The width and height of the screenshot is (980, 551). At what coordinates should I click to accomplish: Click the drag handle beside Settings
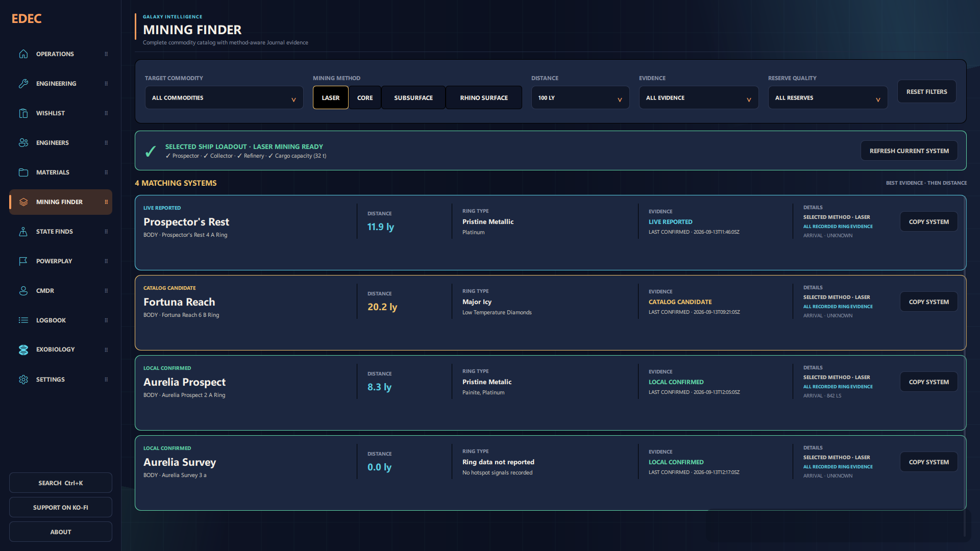106,380
